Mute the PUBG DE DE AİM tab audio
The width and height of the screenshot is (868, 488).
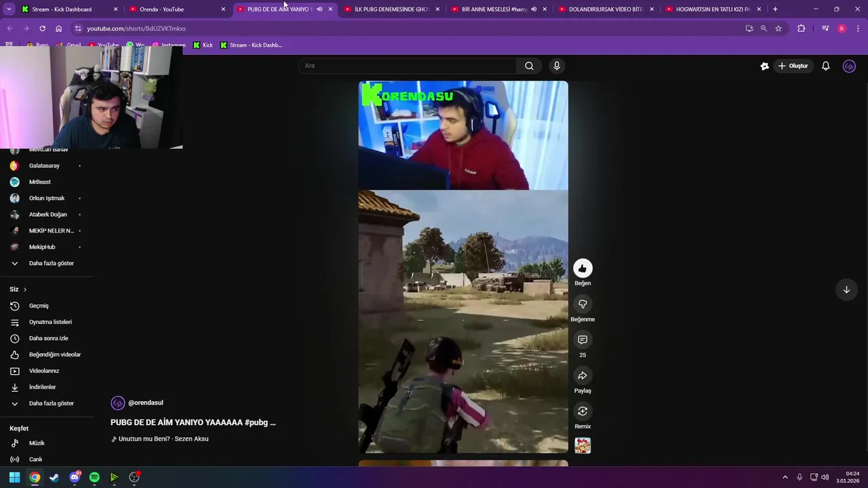(x=319, y=9)
